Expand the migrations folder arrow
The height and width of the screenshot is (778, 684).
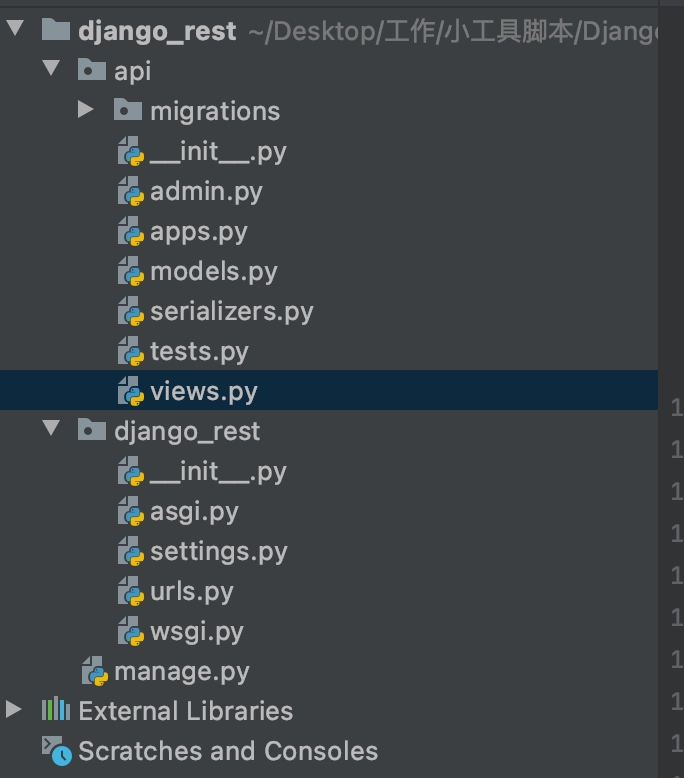pos(85,110)
